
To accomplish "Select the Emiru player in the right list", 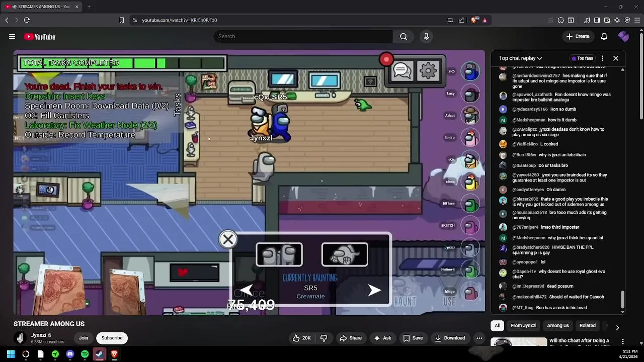I will click(470, 137).
